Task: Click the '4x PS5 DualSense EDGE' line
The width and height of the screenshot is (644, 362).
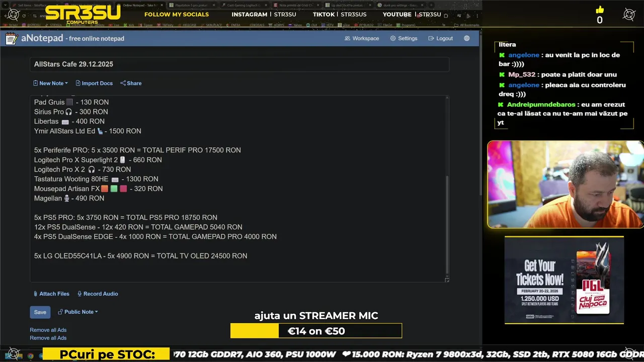Action: [155, 236]
